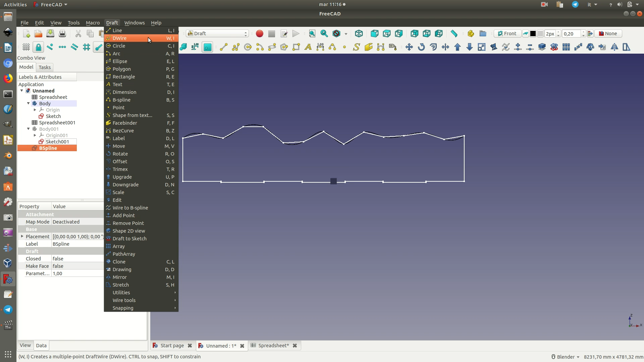The width and height of the screenshot is (644, 362).
Task: Open the Snapping submenu entry
Action: pyautogui.click(x=141, y=308)
